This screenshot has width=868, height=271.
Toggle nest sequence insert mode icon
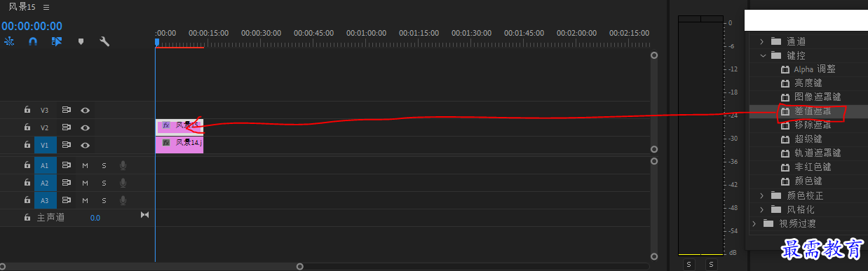[9, 41]
